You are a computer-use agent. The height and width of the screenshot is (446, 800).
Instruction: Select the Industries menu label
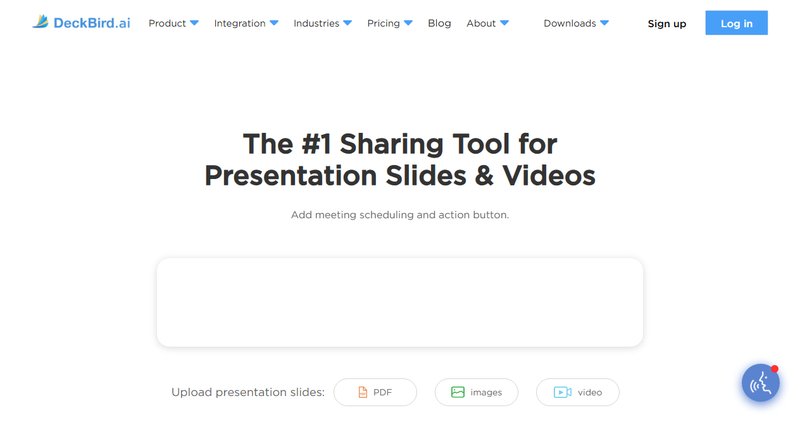click(316, 23)
